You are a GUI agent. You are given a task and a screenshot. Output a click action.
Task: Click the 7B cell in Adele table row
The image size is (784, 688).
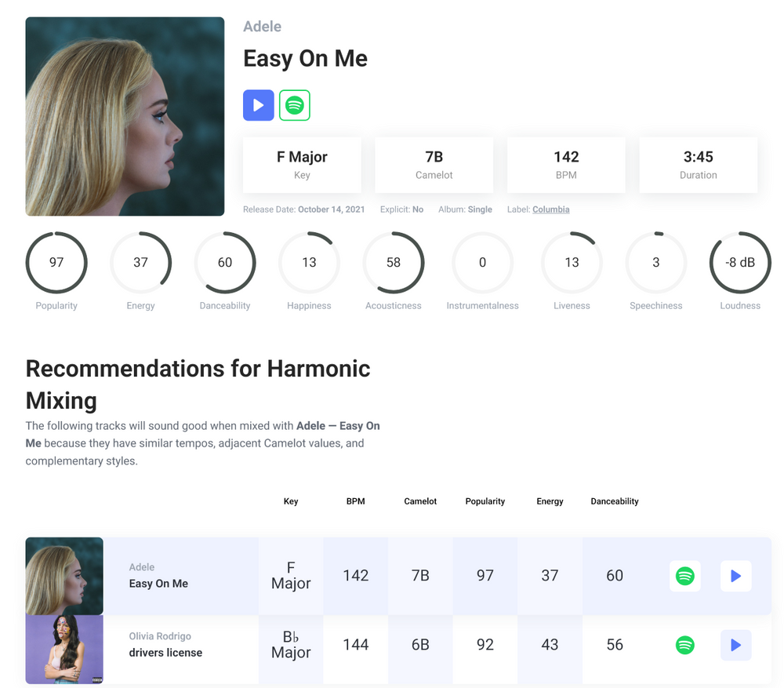(x=420, y=576)
